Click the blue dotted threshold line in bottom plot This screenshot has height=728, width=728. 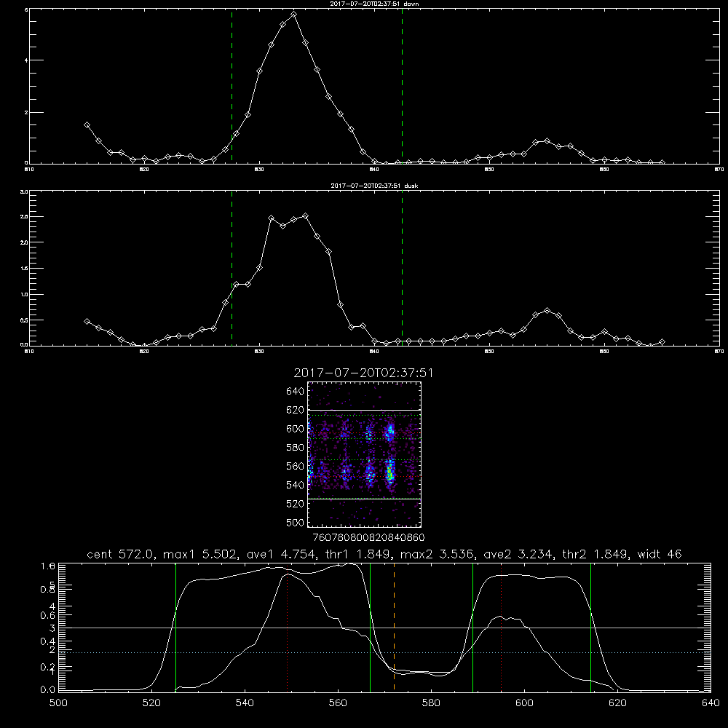point(384,652)
